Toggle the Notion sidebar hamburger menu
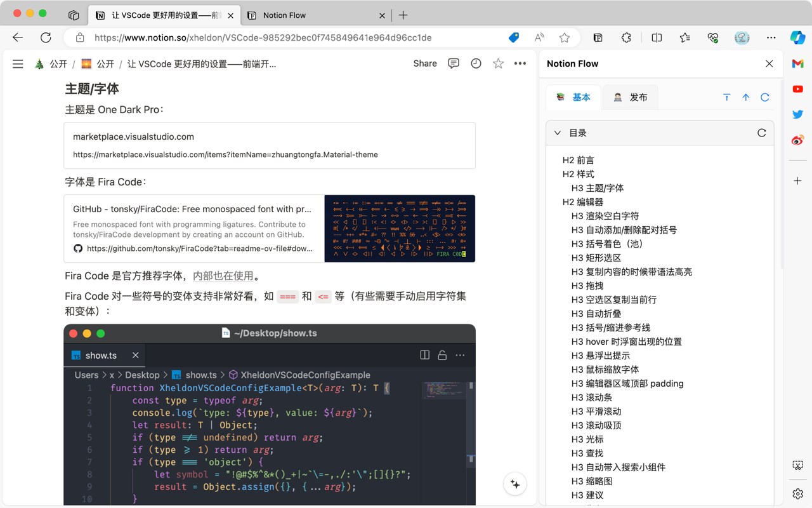Screen dimensions: 812x508 (x=18, y=63)
